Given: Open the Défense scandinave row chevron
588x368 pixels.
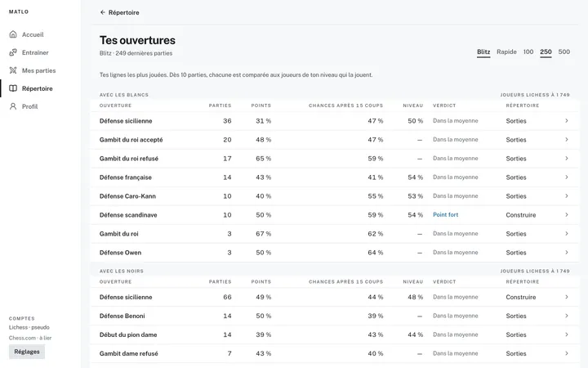Looking at the screenshot, I should pos(567,215).
